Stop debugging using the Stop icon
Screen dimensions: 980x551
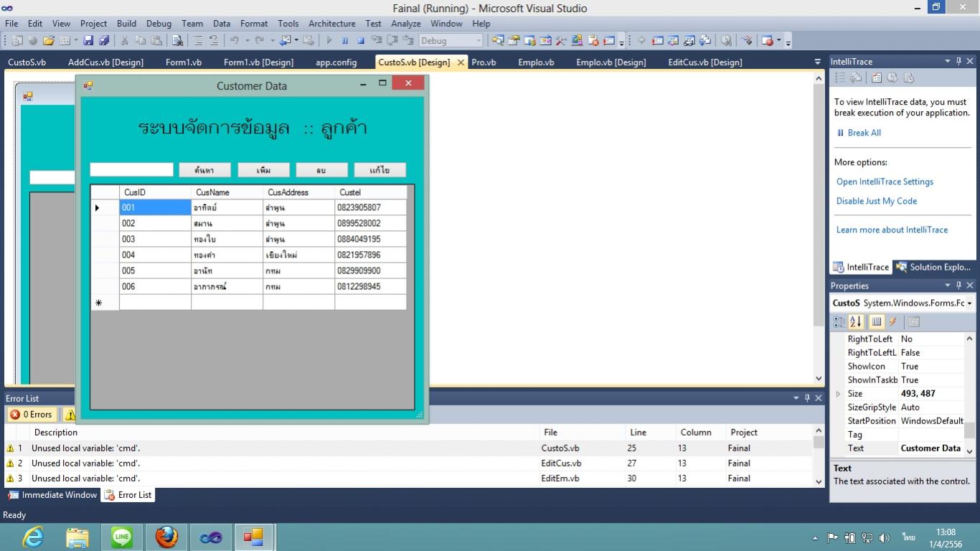coord(361,41)
